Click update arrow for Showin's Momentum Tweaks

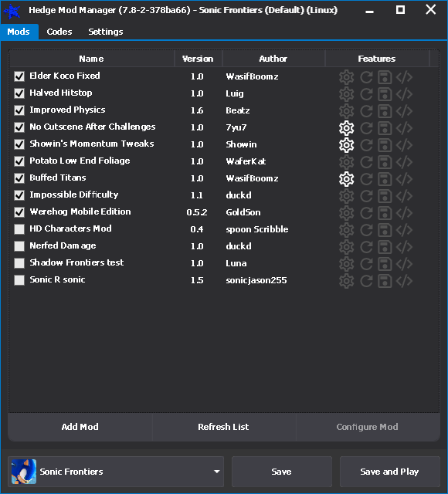tap(366, 145)
